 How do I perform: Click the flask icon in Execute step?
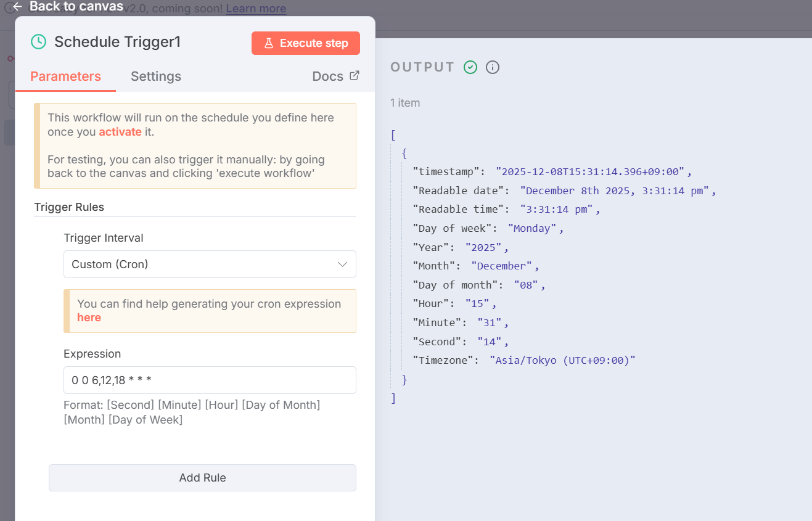[x=269, y=43]
